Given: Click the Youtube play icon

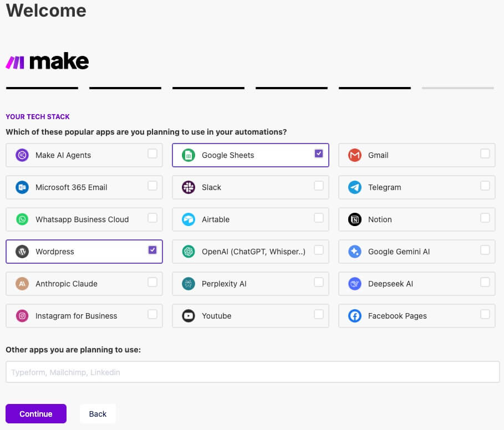Looking at the screenshot, I should pyautogui.click(x=189, y=316).
